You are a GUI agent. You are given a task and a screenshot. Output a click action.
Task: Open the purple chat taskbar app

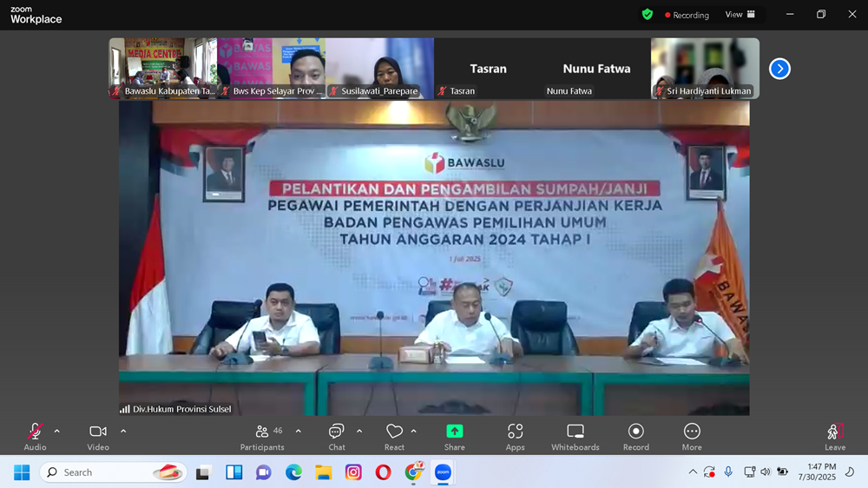coord(264,472)
